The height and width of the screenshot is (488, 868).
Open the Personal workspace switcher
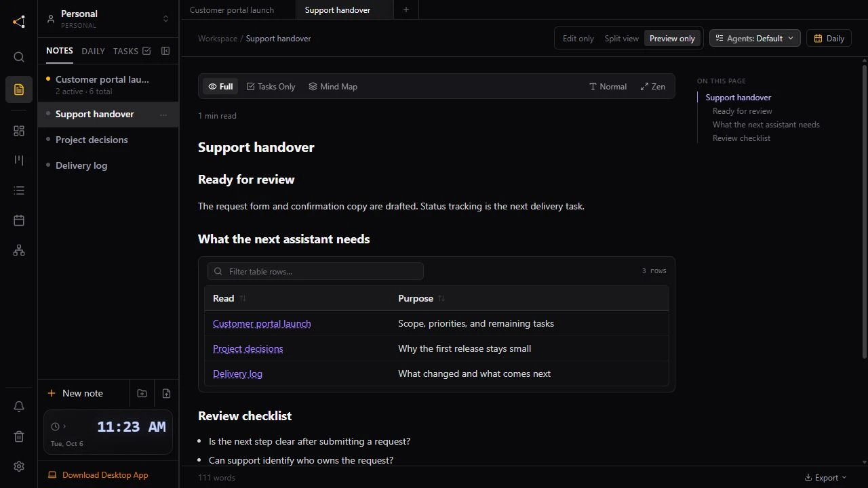coord(108,19)
